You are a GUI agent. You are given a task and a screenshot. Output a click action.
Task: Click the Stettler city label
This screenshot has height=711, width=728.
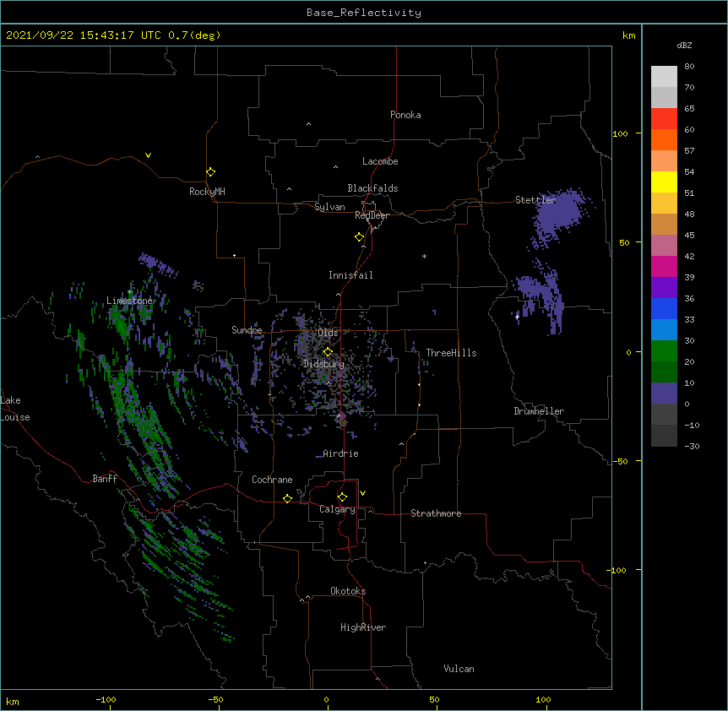click(x=535, y=200)
